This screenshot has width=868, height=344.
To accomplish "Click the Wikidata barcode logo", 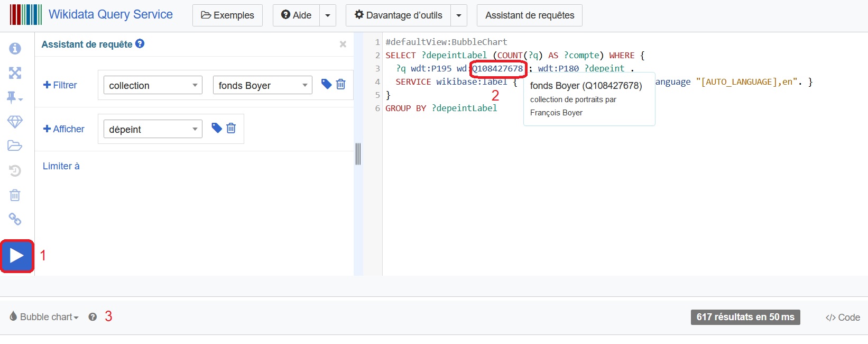I will 25,15.
